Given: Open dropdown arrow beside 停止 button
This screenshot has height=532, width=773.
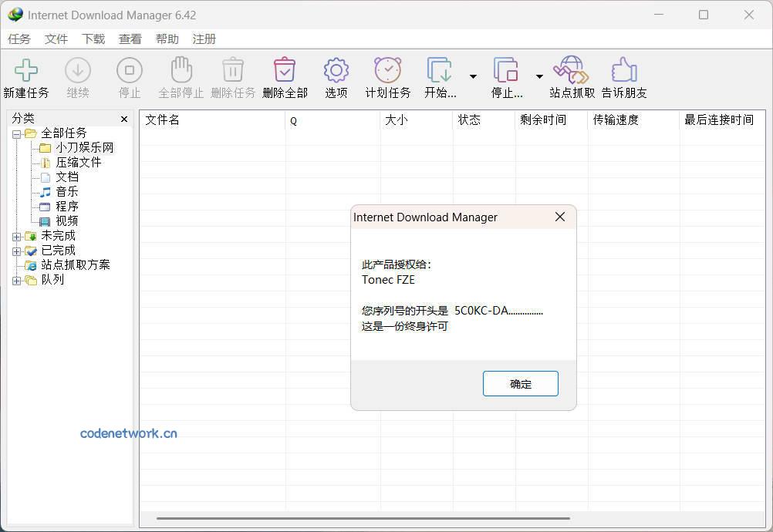Looking at the screenshot, I should pos(539,76).
